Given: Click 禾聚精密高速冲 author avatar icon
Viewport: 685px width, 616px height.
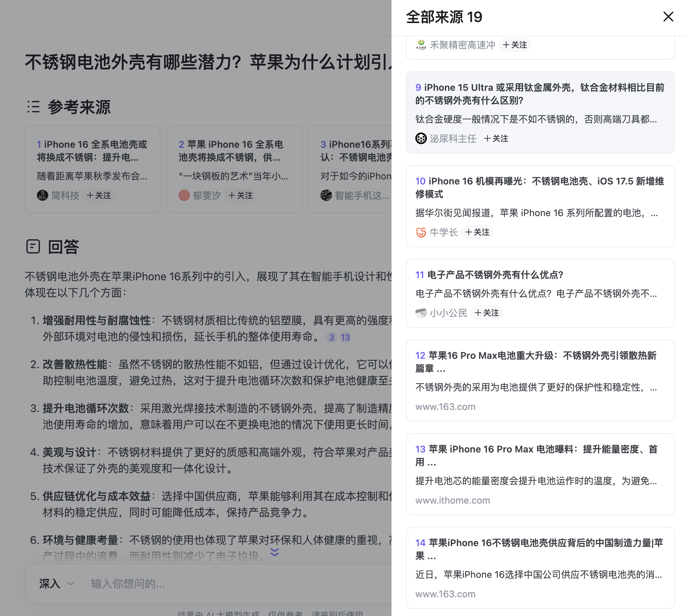Looking at the screenshot, I should [421, 45].
